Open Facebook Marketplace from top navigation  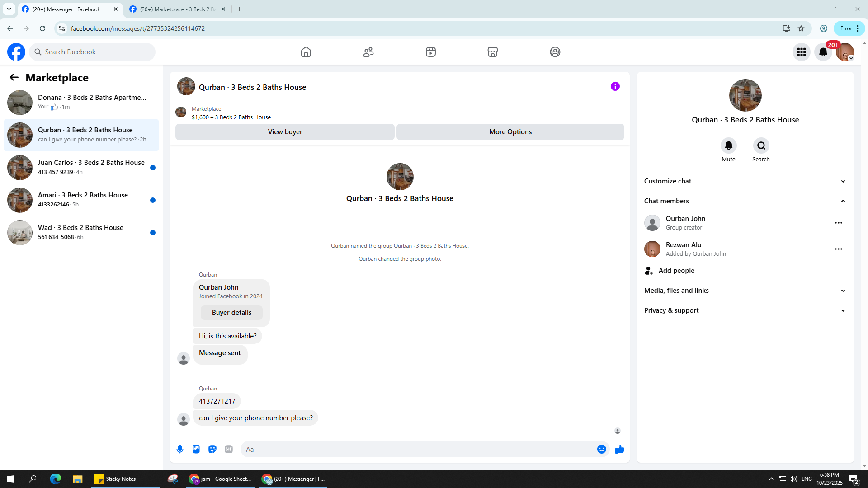pyautogui.click(x=493, y=52)
